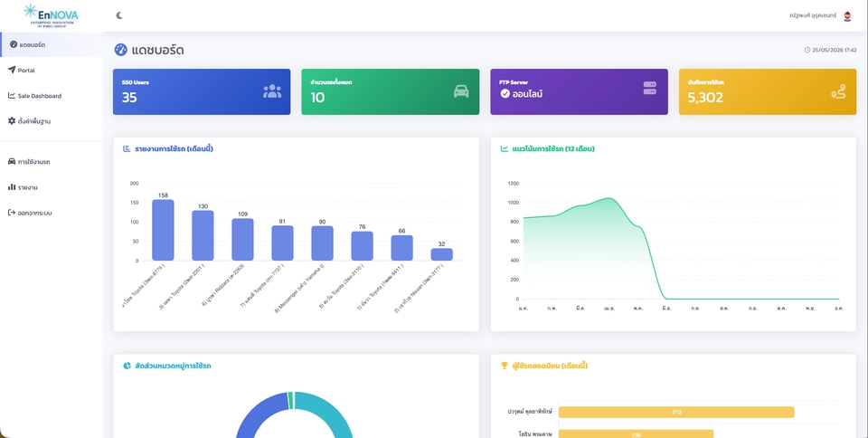Click the ออนไลน์ status text

(527, 94)
